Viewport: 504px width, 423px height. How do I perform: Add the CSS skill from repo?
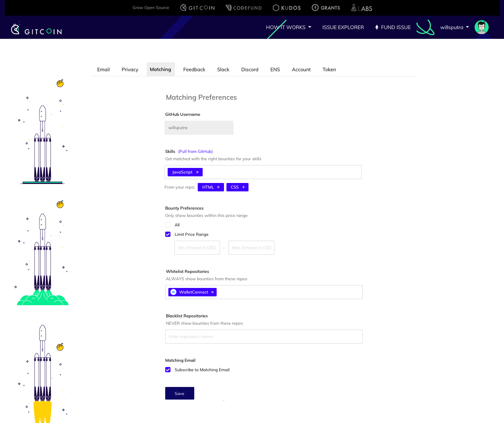pos(237,187)
